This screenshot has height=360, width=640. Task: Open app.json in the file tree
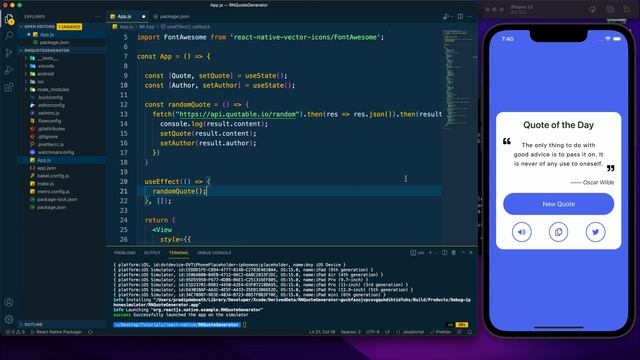point(47,168)
